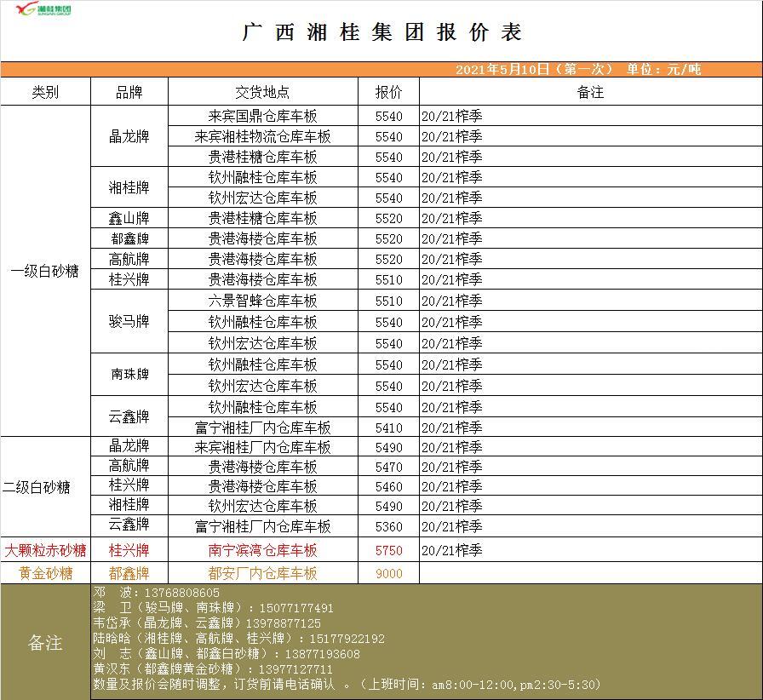Click the 5410 price cell
Screen dimensions: 763x700
(388, 427)
